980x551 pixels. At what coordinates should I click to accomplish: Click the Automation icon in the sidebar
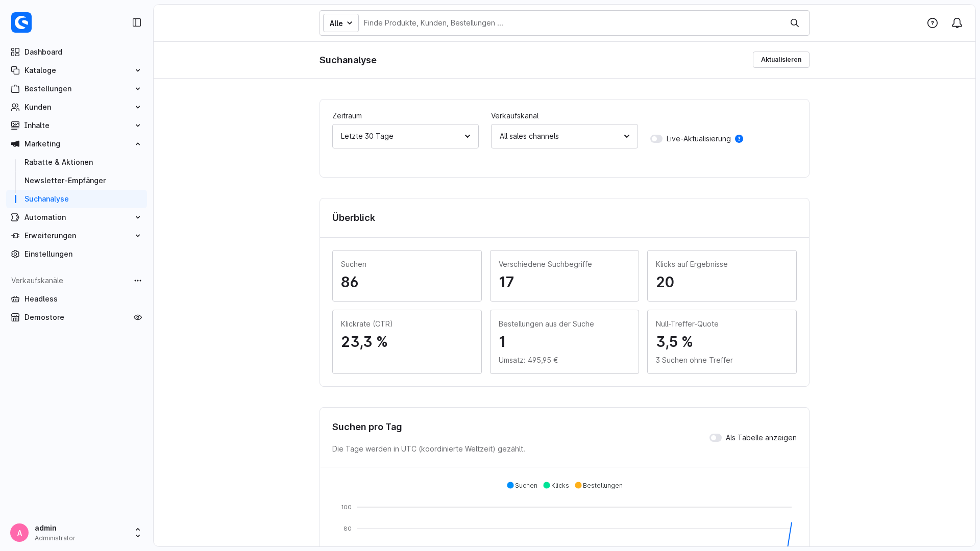15,217
